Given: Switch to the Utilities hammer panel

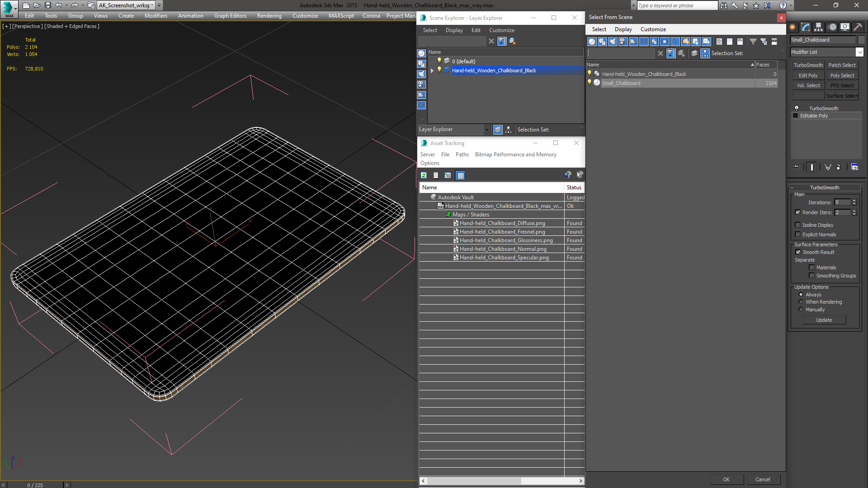Looking at the screenshot, I should tap(858, 28).
